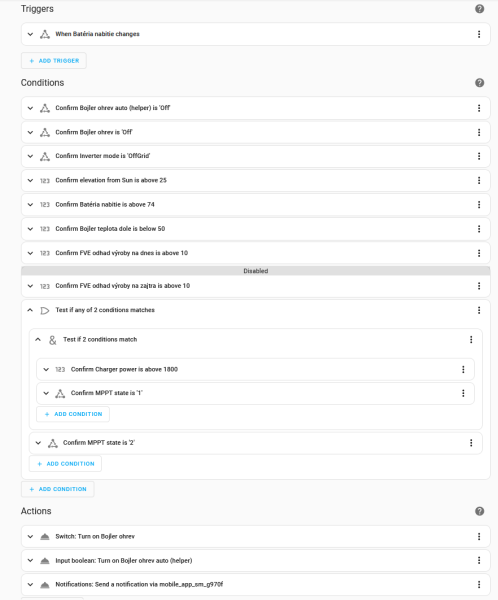Click the OR icon of 'Test if any' condition
498x600 pixels.
point(45,310)
